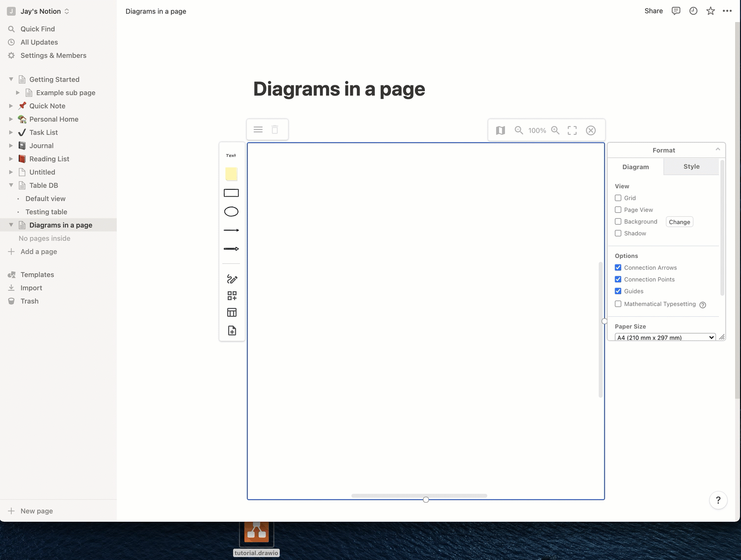Image resolution: width=741 pixels, height=560 pixels.
Task: Select the ellipse shape tool
Action: click(x=231, y=211)
